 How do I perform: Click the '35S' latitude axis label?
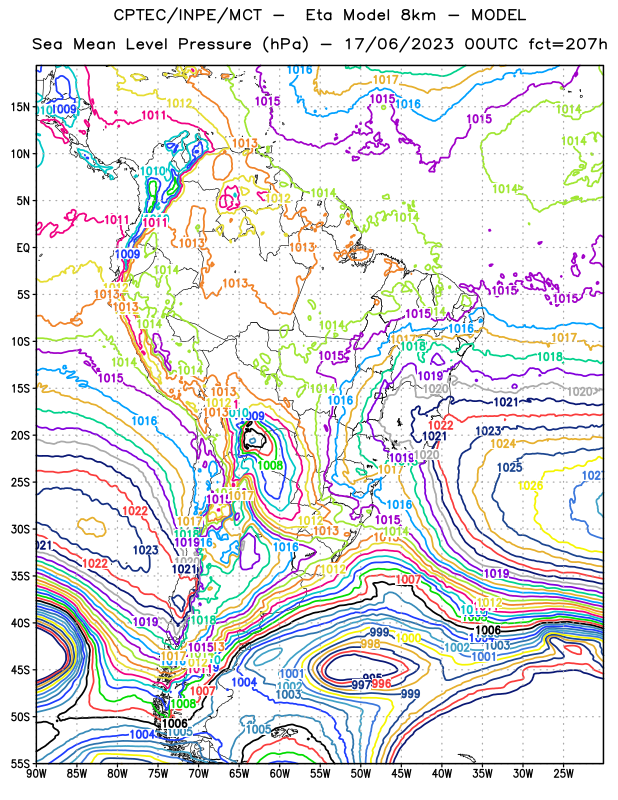click(x=21, y=576)
